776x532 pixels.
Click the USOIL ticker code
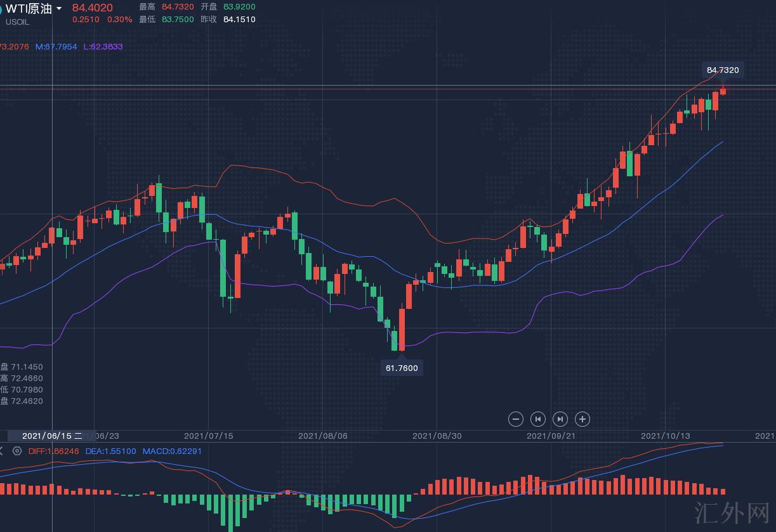[18, 22]
